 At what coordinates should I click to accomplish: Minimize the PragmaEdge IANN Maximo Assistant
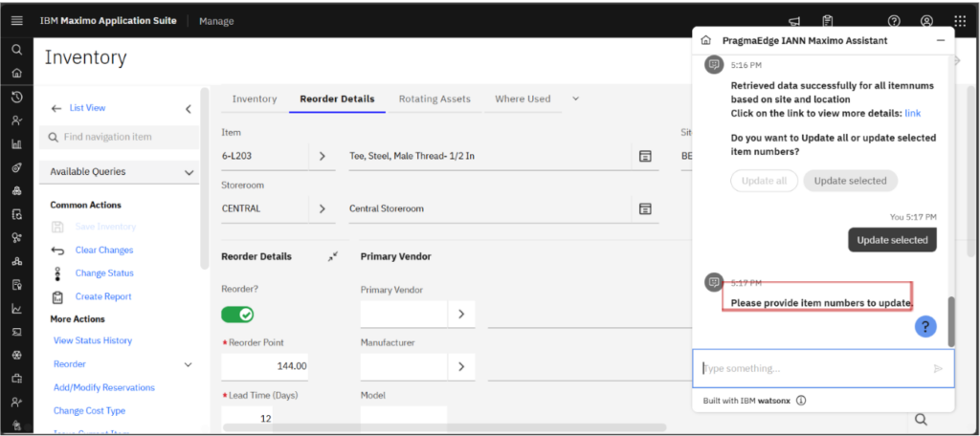pyautogui.click(x=940, y=40)
